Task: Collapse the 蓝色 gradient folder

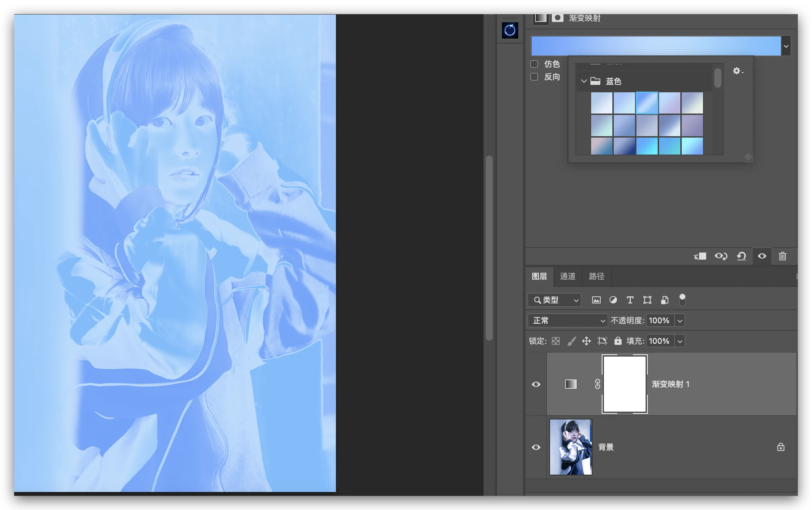Action: click(584, 81)
